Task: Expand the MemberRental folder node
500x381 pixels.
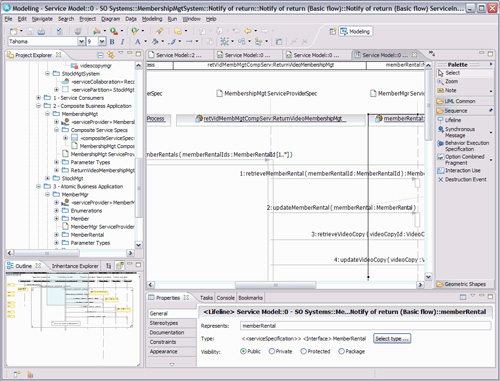Action: (x=56, y=235)
